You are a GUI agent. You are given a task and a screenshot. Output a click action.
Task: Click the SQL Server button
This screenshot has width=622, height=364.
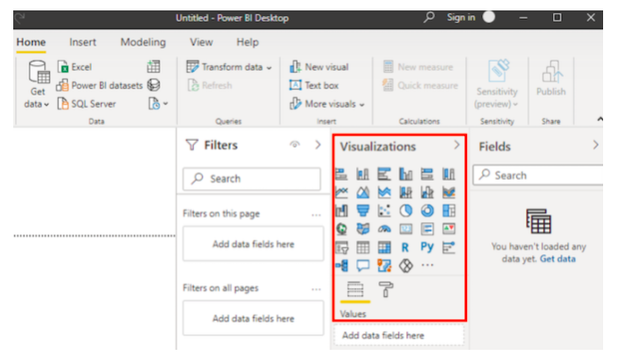pyautogui.click(x=86, y=104)
